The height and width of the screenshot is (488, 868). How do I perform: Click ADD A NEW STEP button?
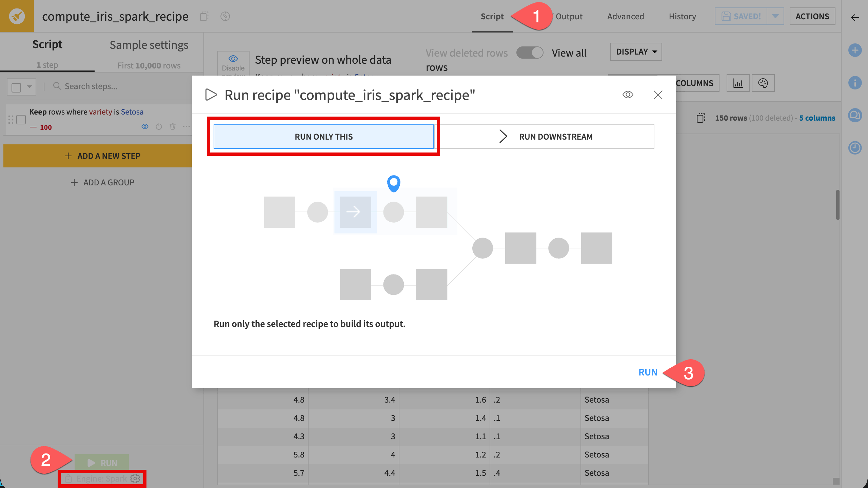coord(98,156)
